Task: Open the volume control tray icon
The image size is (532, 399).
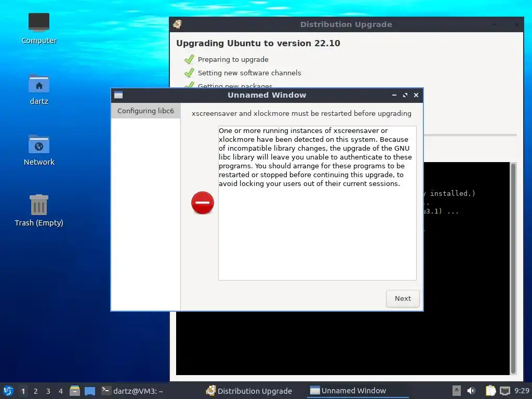Action: click(x=471, y=391)
